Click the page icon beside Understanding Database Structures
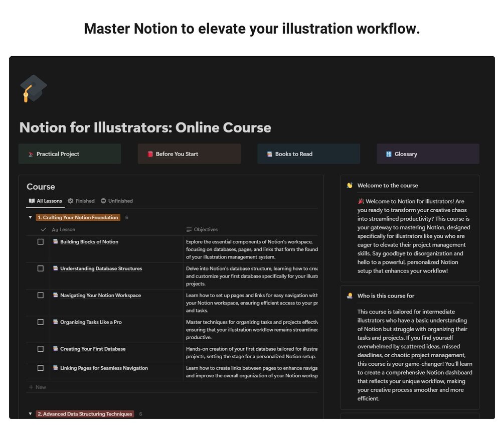 click(55, 268)
